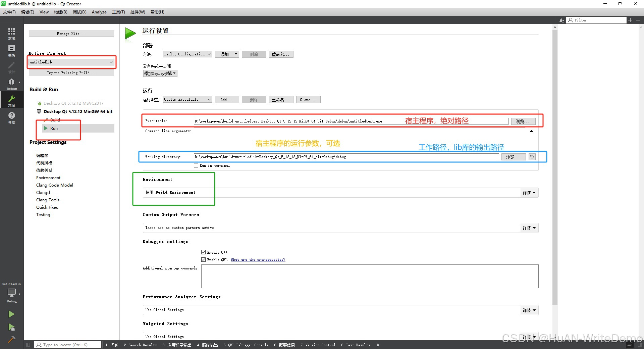The image size is (644, 349).
Task: Click Import Existing Build... button
Action: 71,73
